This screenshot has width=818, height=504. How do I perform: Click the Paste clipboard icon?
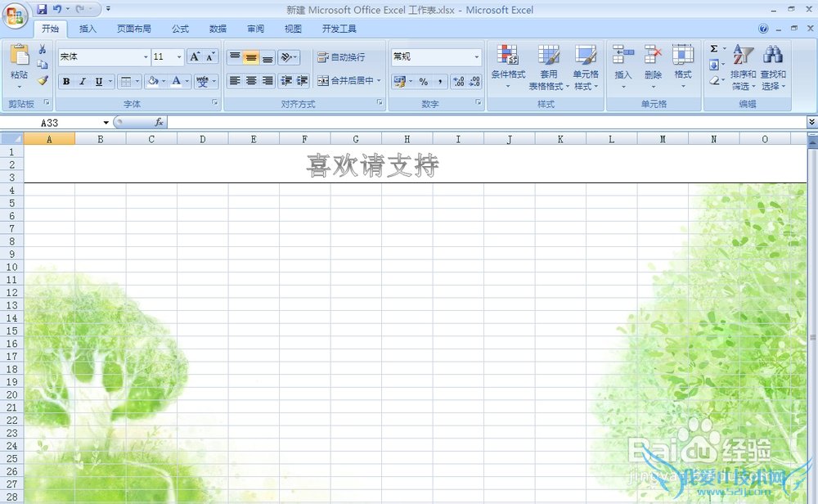point(20,55)
